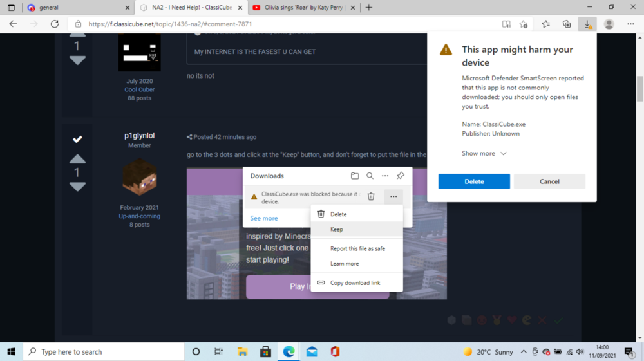The width and height of the screenshot is (644, 361).
Task: Open the Favorites list icon
Action: click(x=546, y=24)
